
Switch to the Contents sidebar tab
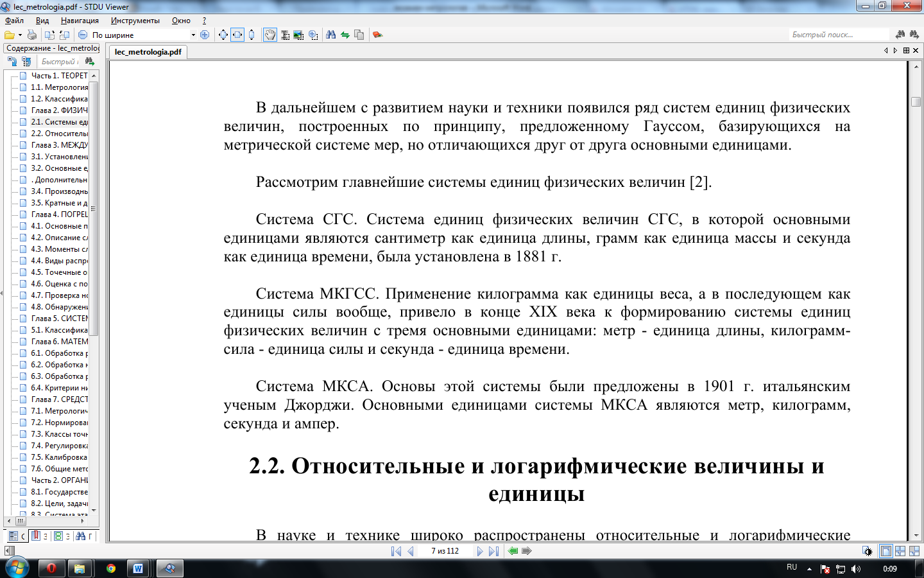coord(17,536)
